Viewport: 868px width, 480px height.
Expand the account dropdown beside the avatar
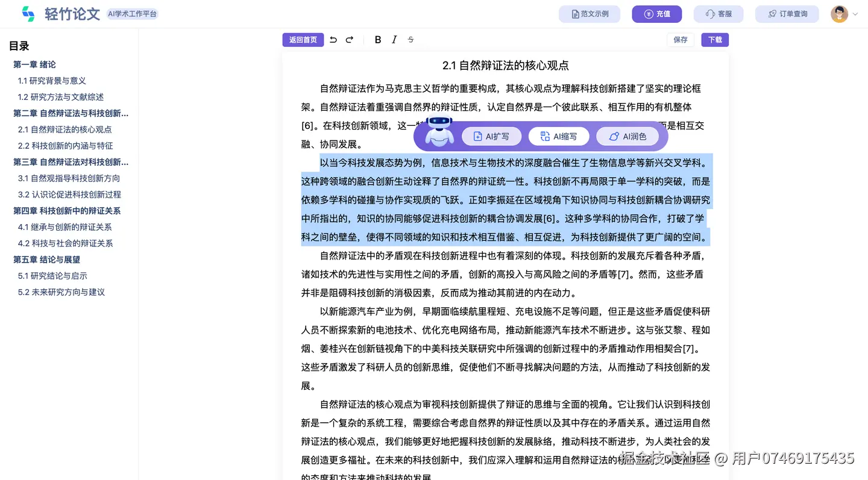[855, 13]
